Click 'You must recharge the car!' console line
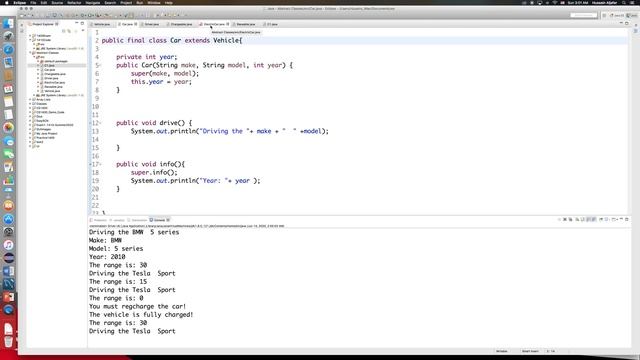640x360 pixels. 137,306
